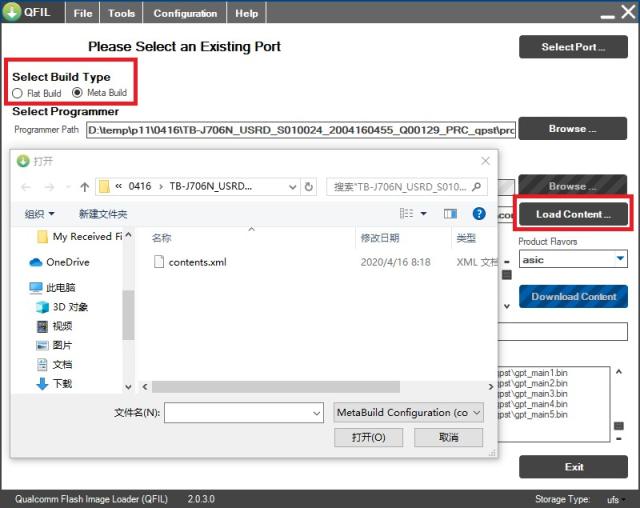Click the folder icon in address bar
640x508 pixels.
tap(104, 186)
